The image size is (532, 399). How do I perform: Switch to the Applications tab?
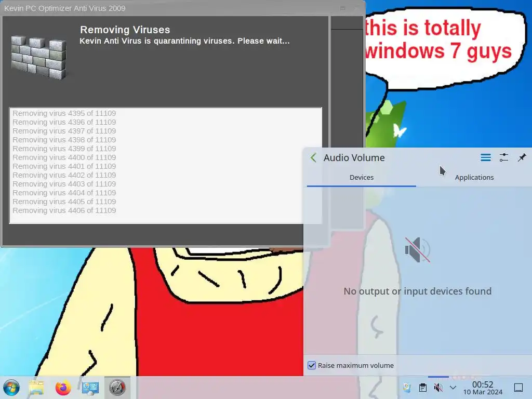[x=474, y=178]
